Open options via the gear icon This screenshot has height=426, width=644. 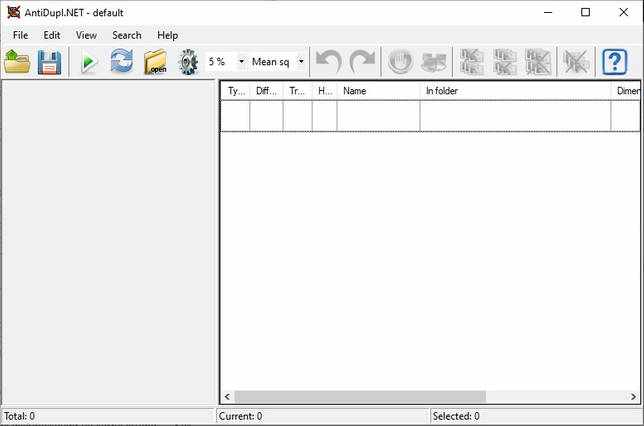pyautogui.click(x=188, y=62)
